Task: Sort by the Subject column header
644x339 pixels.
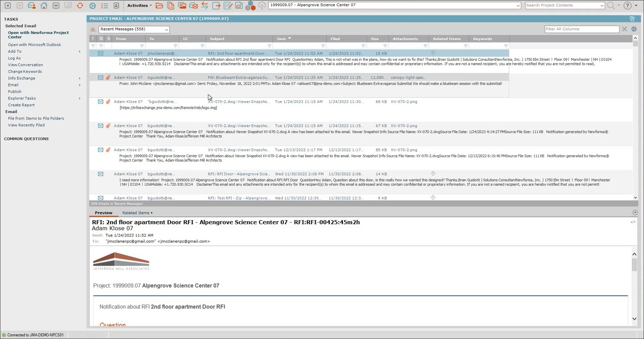Action: click(x=240, y=38)
